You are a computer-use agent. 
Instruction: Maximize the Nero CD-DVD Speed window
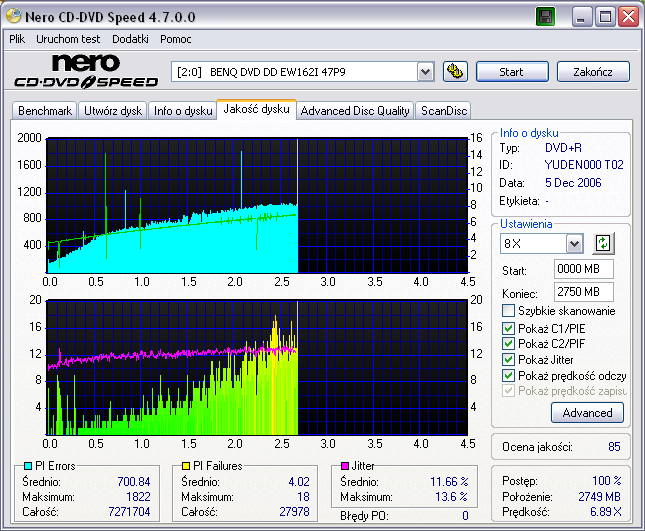click(x=605, y=17)
